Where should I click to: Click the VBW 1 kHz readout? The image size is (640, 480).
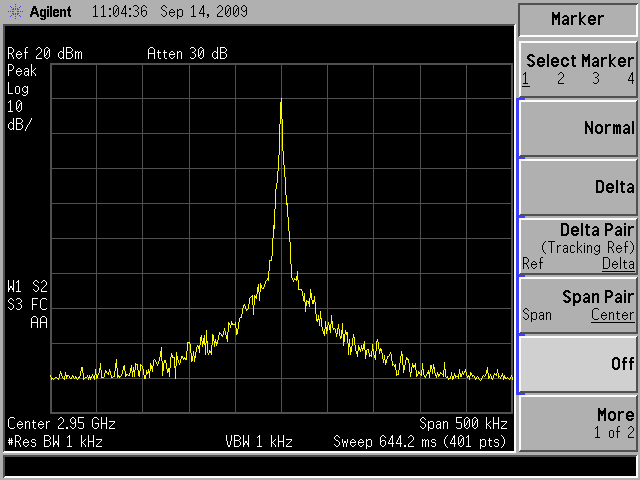tap(259, 442)
